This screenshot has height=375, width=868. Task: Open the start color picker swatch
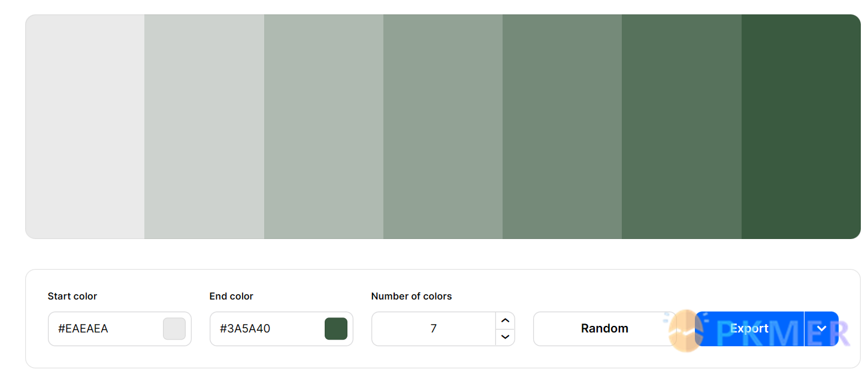tap(174, 329)
